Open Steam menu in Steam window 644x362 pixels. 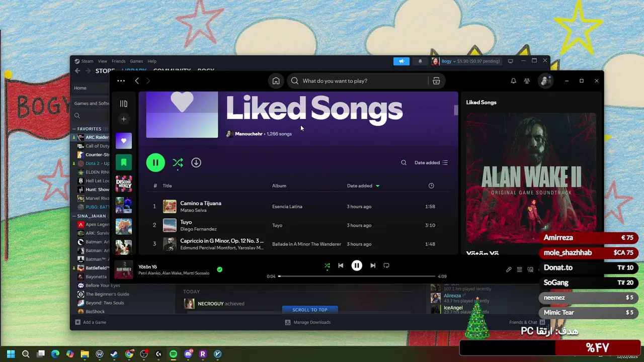pos(87,61)
